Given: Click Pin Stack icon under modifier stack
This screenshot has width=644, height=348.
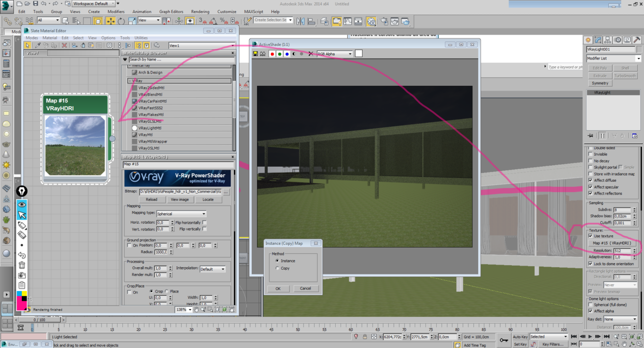Looking at the screenshot, I should (x=590, y=135).
